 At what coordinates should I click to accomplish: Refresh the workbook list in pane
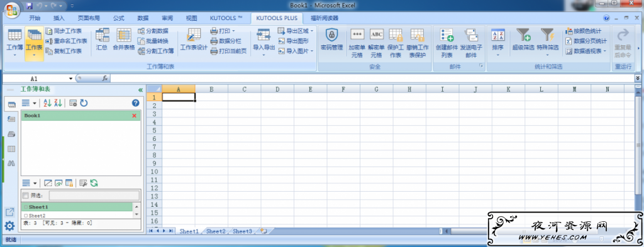[84, 103]
